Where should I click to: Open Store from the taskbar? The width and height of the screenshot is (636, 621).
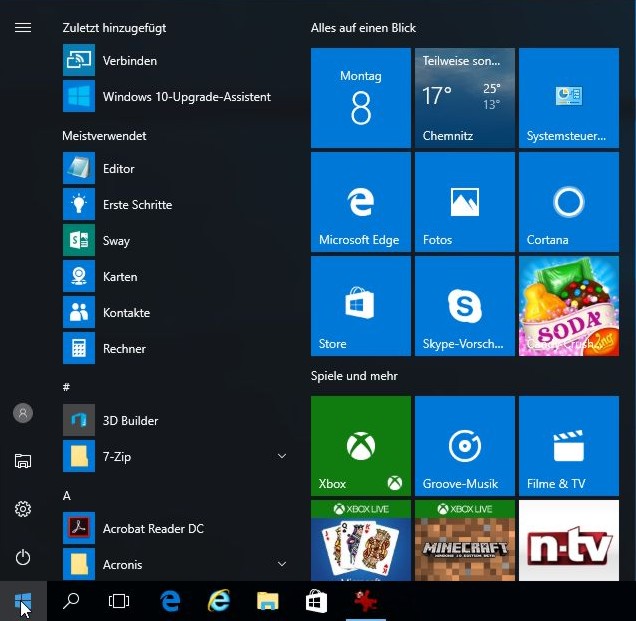[316, 601]
